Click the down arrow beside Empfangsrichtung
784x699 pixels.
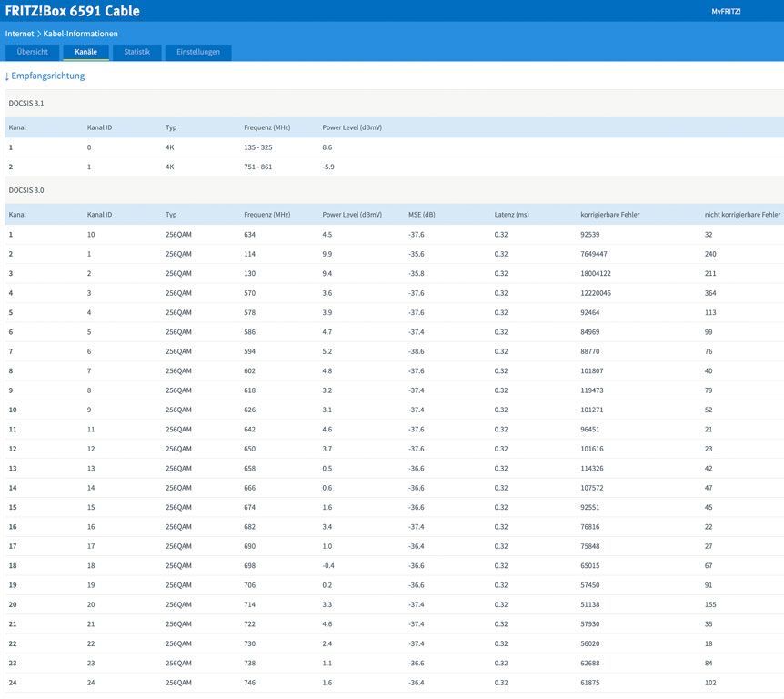(x=7, y=76)
